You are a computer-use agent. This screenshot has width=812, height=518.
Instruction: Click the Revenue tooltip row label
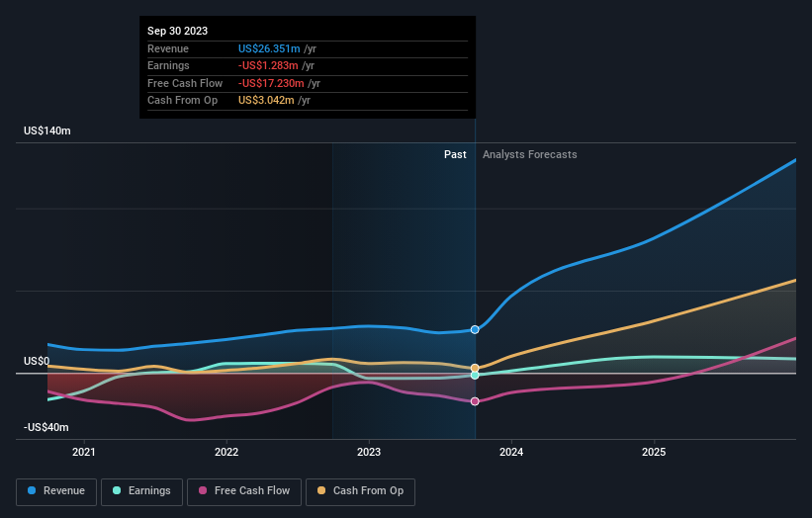(168, 48)
